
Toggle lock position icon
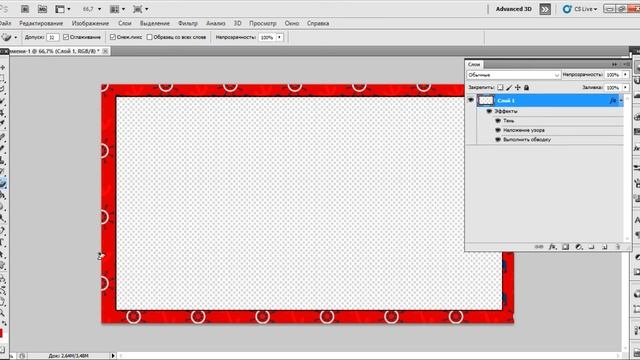point(518,87)
